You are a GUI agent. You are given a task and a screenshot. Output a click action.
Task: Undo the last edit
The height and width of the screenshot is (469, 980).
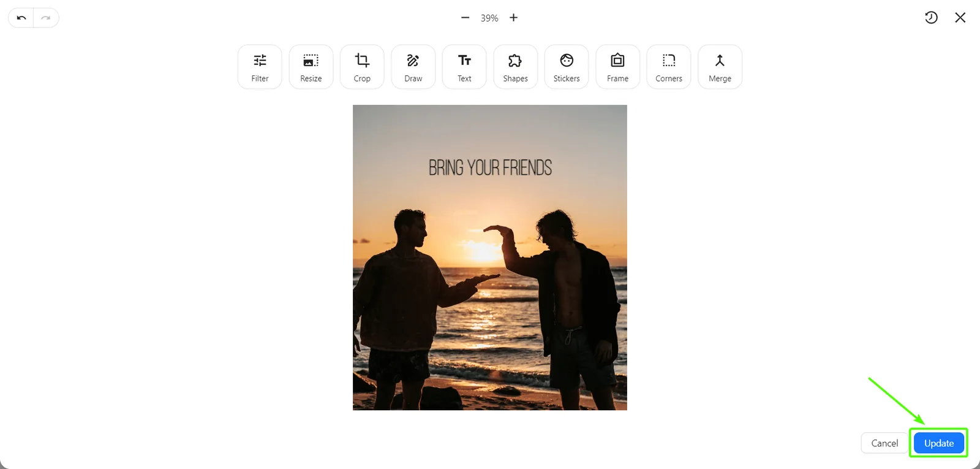pos(21,18)
